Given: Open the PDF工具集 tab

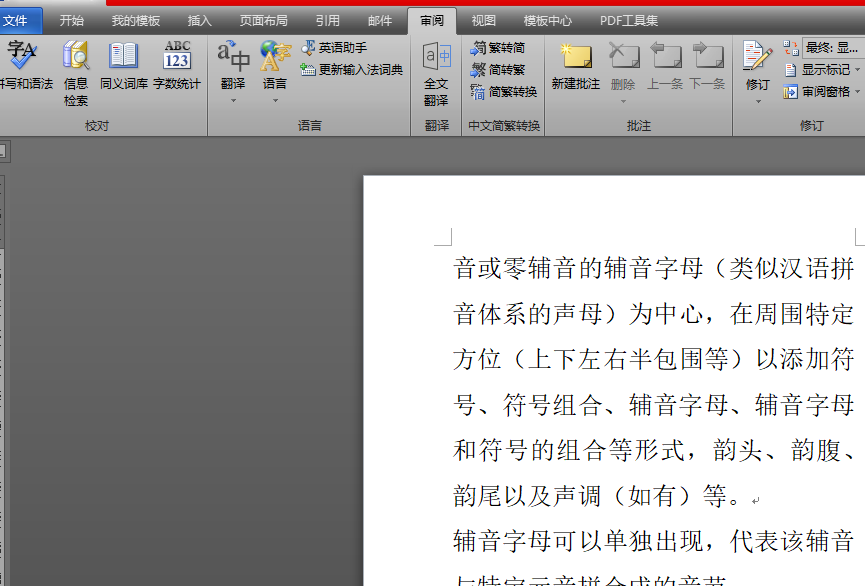Looking at the screenshot, I should [x=629, y=21].
